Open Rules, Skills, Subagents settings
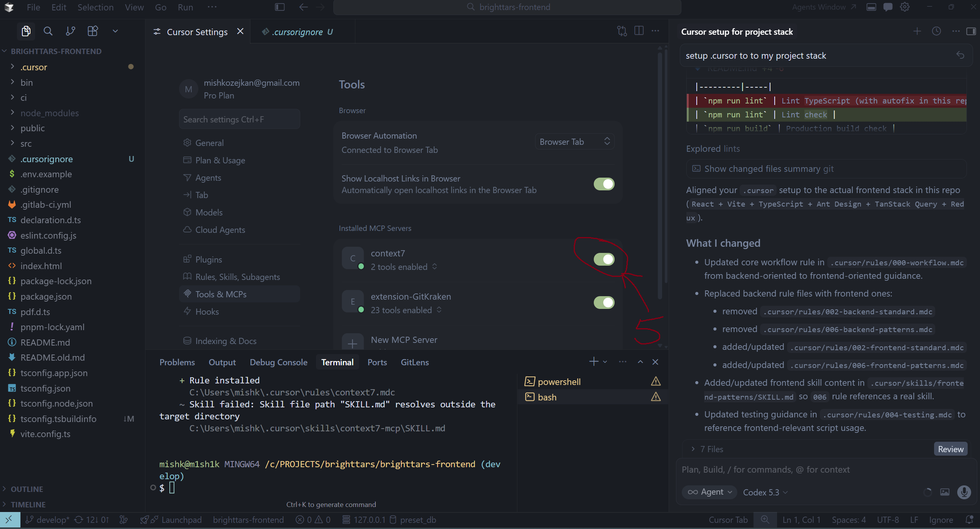This screenshot has height=529, width=980. click(x=238, y=277)
